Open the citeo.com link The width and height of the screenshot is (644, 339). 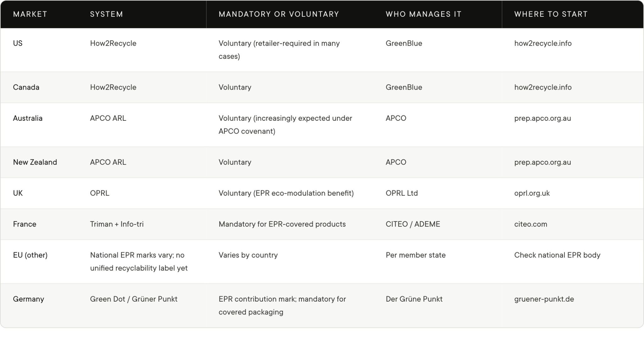pyautogui.click(x=530, y=224)
